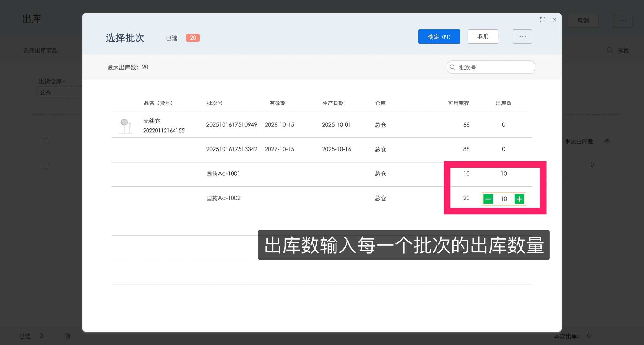This screenshot has width=644, height=345.
Task: Confirm batch selection with 确定 (F1)
Action: point(439,36)
